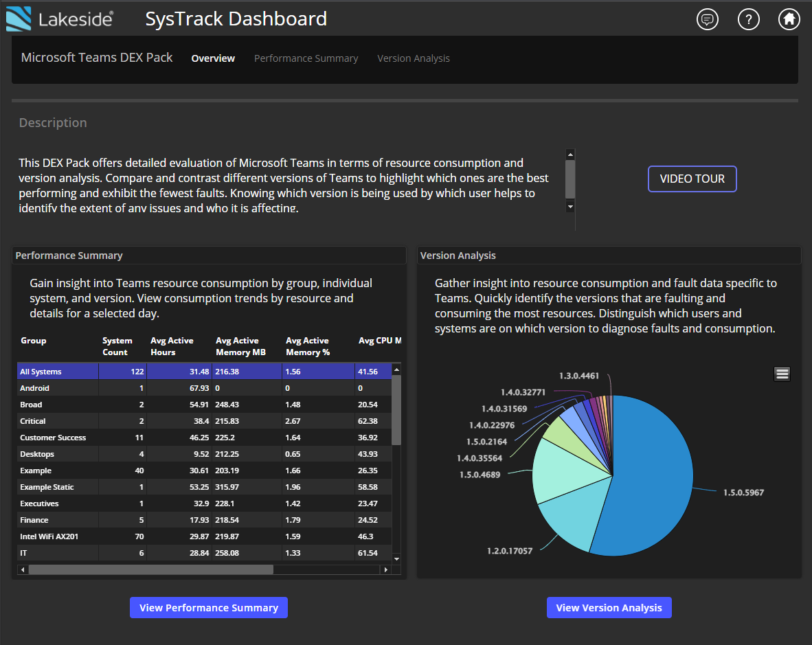This screenshot has height=645, width=812.
Task: Select the Finance group row
Action: [x=205, y=520]
